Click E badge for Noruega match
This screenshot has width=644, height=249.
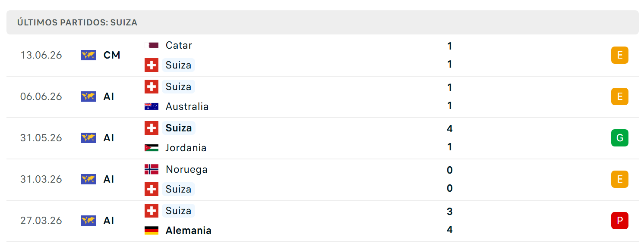tap(620, 179)
